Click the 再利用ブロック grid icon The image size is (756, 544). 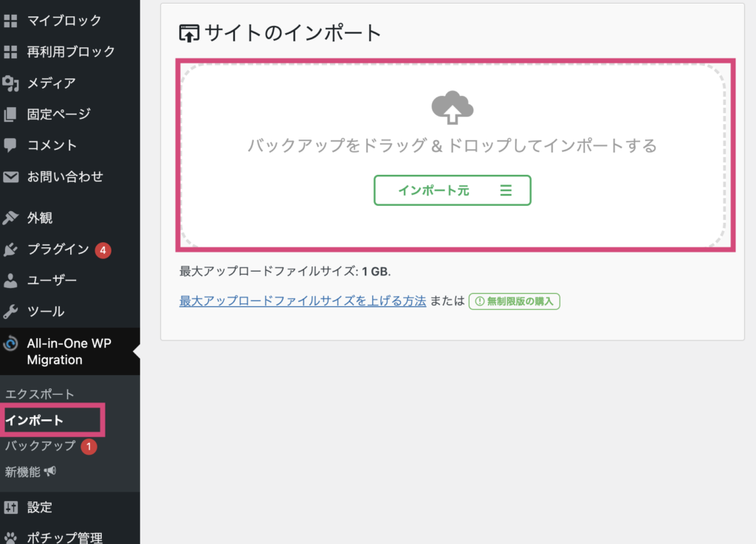click(x=10, y=52)
